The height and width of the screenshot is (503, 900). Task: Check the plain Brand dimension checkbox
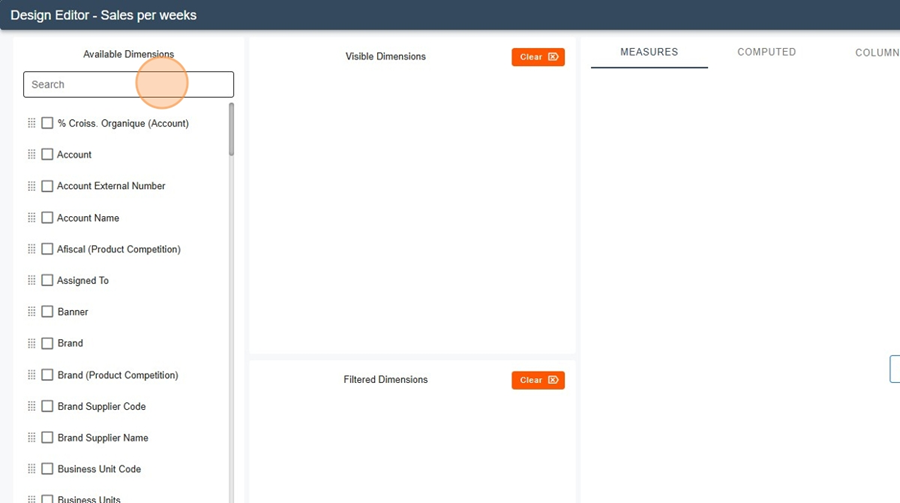[x=47, y=343]
